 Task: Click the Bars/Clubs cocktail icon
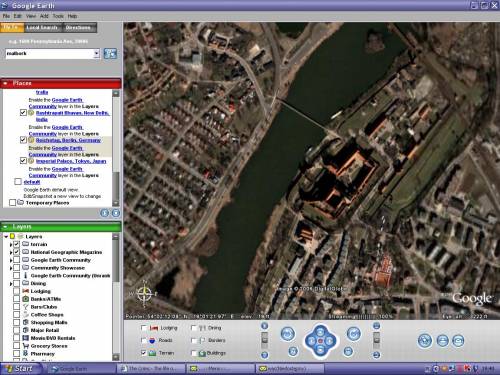(26, 307)
